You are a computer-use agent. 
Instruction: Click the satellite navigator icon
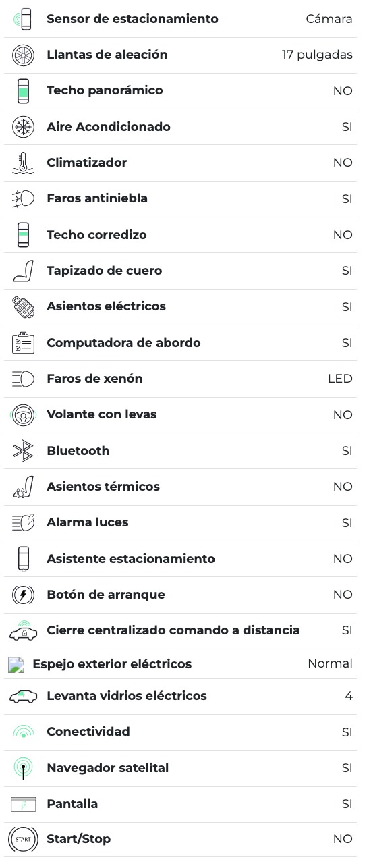pos(23,769)
